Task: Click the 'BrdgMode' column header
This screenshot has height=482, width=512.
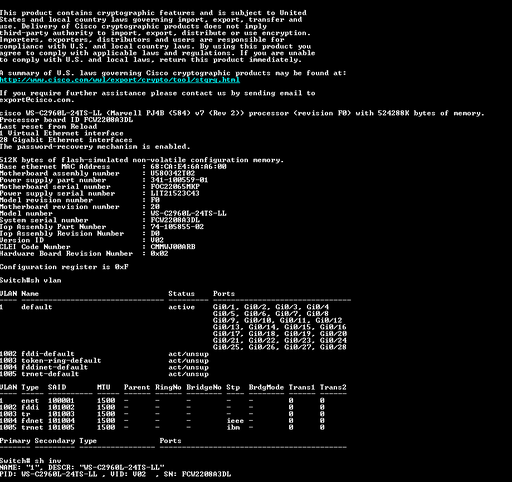Action: [266, 387]
